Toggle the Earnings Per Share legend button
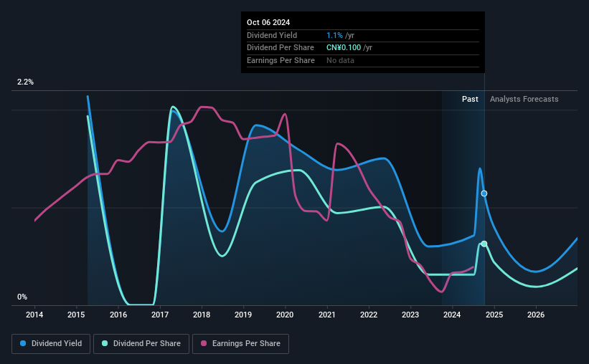 pyautogui.click(x=240, y=344)
